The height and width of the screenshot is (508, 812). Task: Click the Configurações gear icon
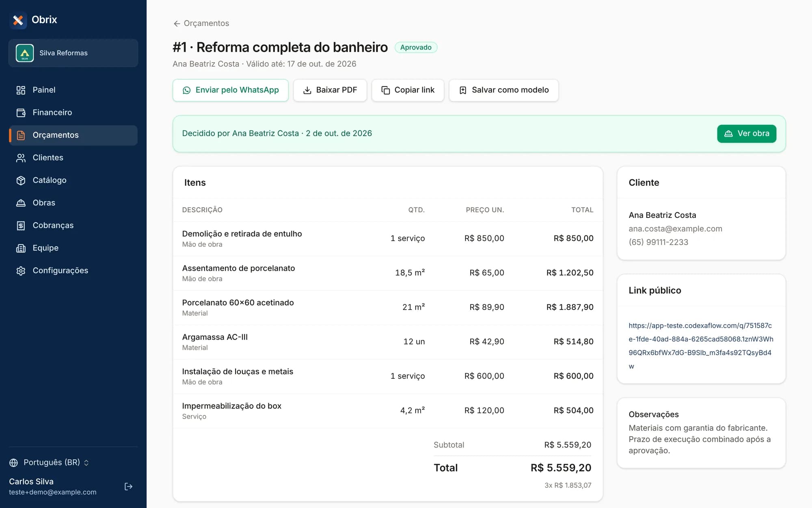pyautogui.click(x=21, y=271)
